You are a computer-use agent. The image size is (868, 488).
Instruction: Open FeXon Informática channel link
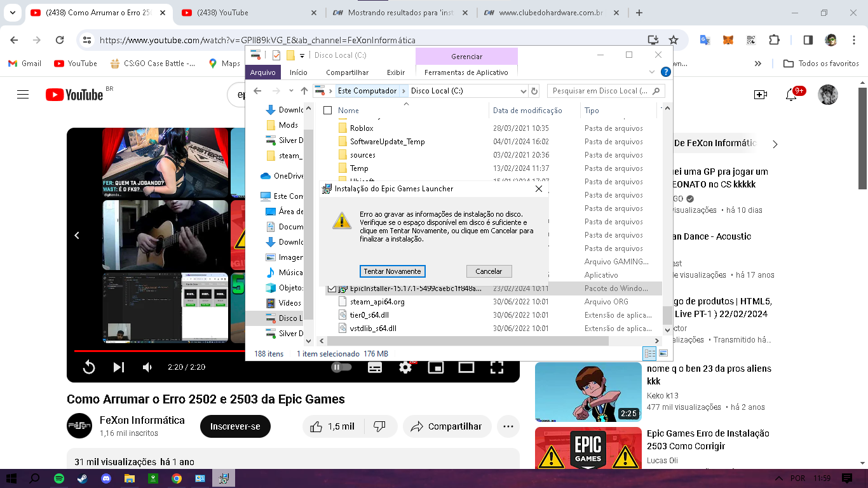coord(142,420)
